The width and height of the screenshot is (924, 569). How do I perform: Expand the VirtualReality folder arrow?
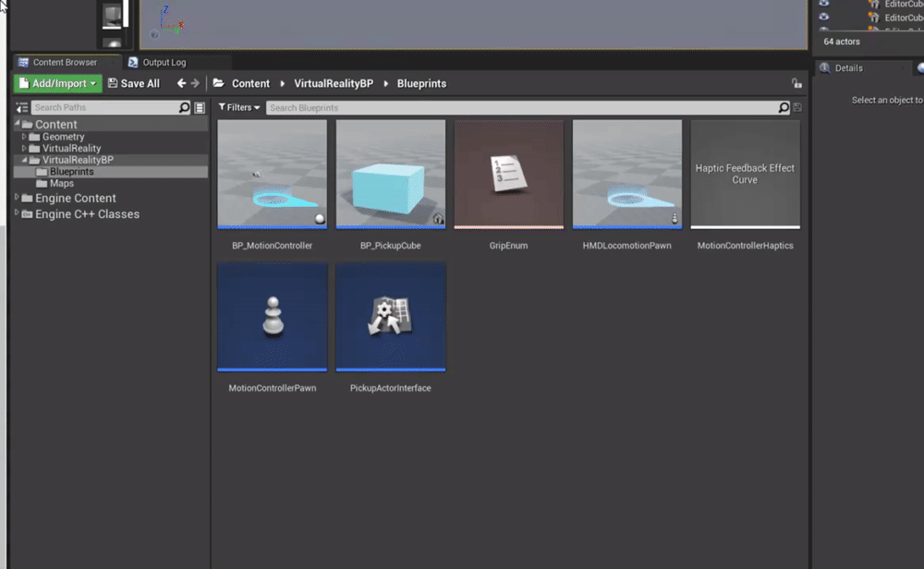(x=24, y=149)
